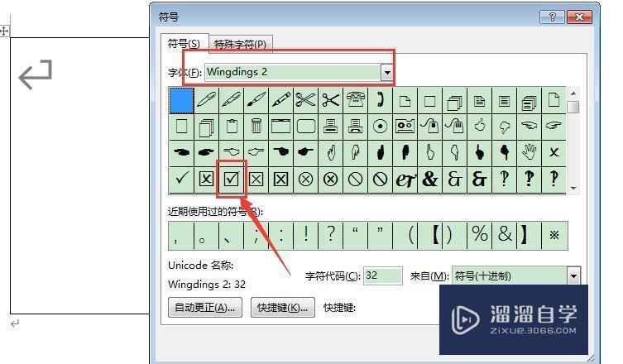
Task: Switch to the 特殊字符(P) tab
Action: 240,44
